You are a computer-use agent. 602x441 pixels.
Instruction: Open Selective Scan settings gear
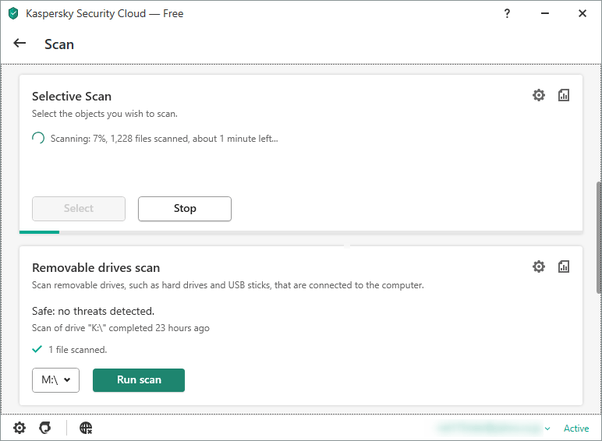(538, 95)
